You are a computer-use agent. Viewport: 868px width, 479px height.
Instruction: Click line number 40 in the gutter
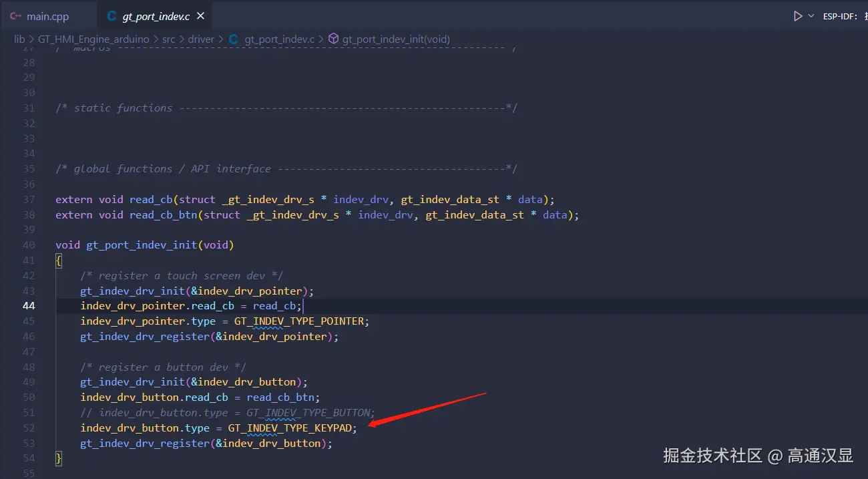coord(29,245)
